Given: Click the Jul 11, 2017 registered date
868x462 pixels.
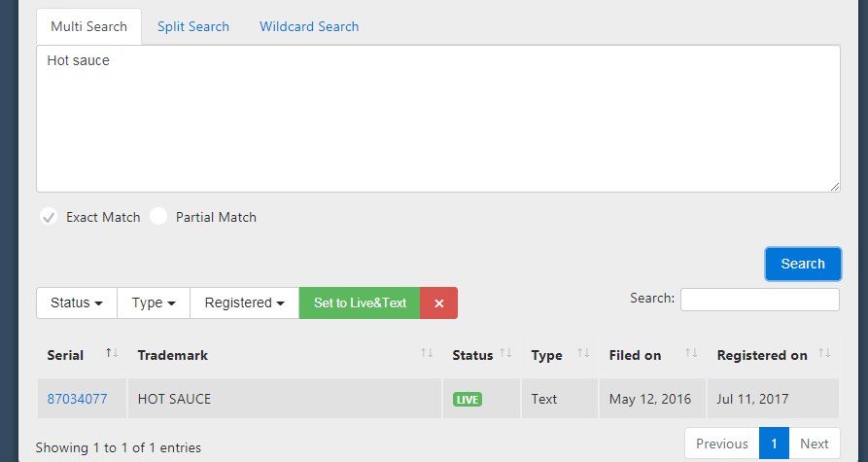Looking at the screenshot, I should tap(752, 399).
